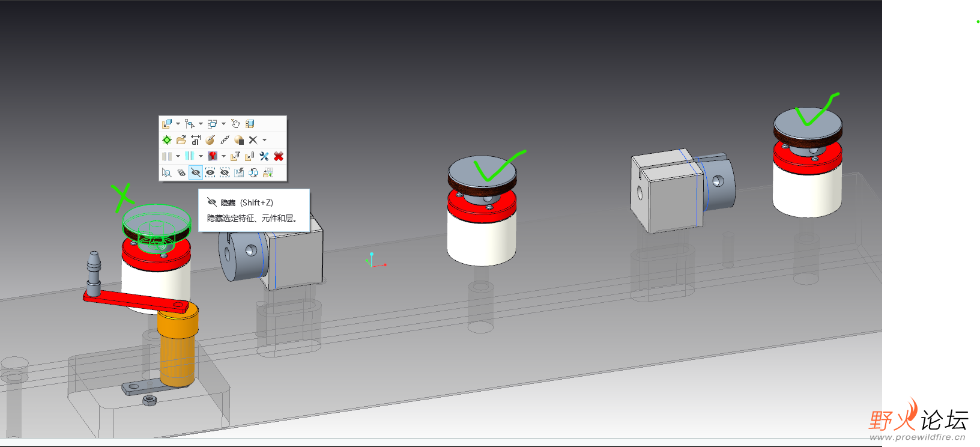This screenshot has height=447, width=980.
Task: Click the cyan double-panel icon
Action: tap(190, 156)
